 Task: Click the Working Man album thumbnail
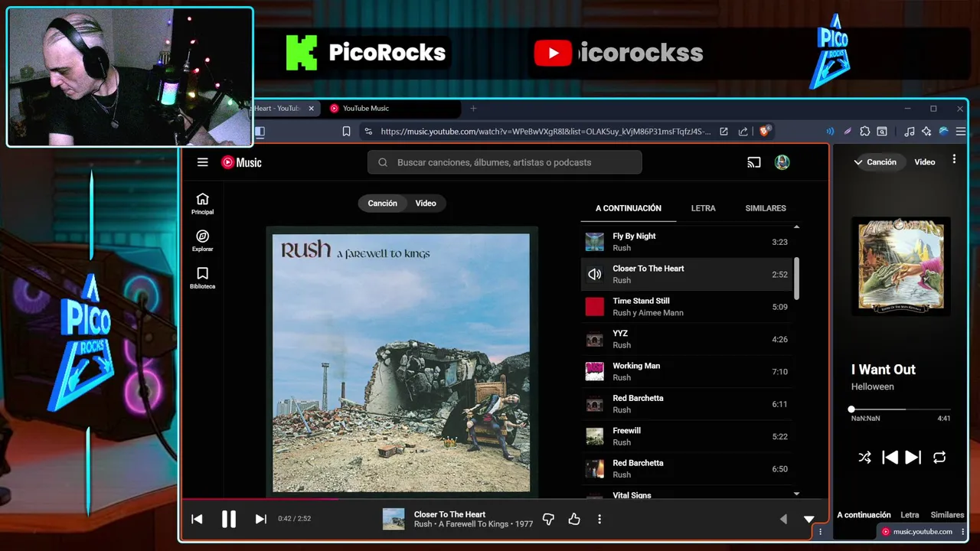[595, 371]
